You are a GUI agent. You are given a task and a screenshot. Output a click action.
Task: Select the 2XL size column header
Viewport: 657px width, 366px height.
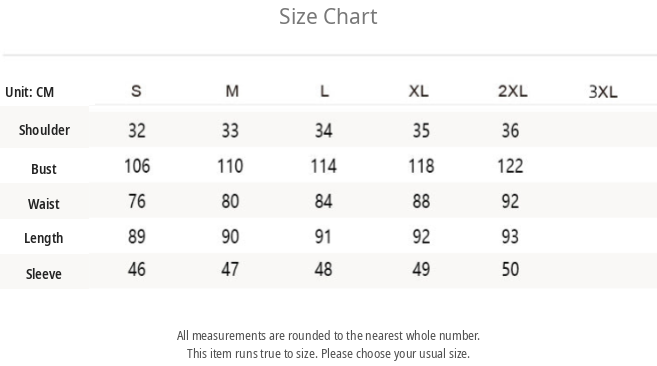click(512, 91)
